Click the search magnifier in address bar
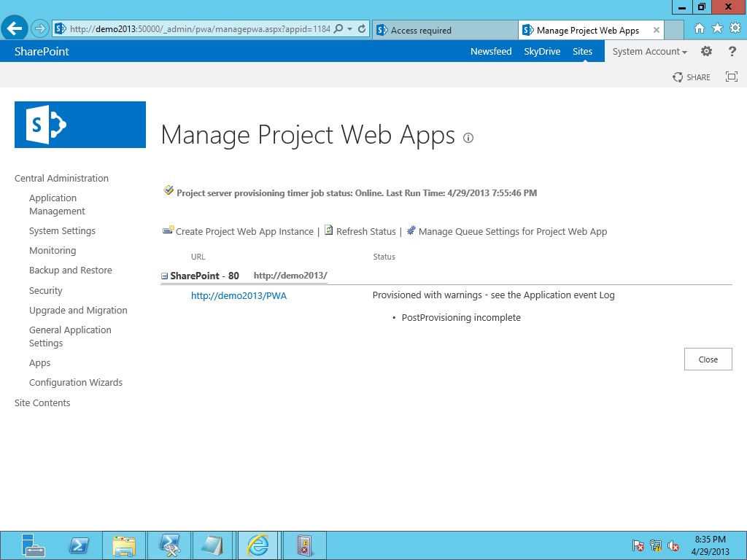The width and height of the screenshot is (747, 560). pyautogui.click(x=338, y=28)
